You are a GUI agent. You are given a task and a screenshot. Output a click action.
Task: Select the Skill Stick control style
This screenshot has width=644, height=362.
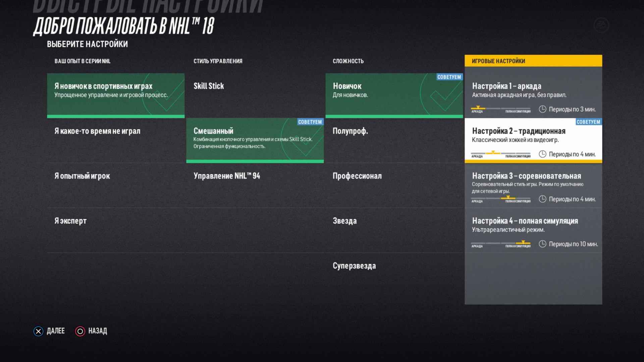(255, 96)
